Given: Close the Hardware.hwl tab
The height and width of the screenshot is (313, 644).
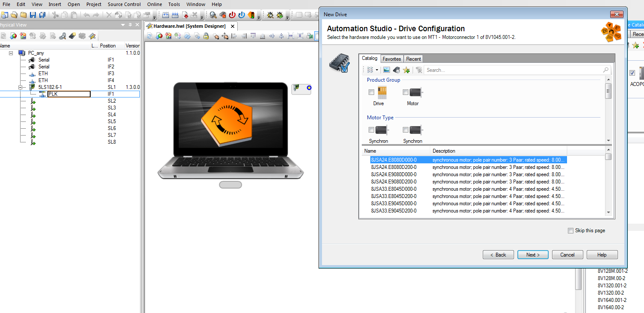Looking at the screenshot, I should coord(233,26).
